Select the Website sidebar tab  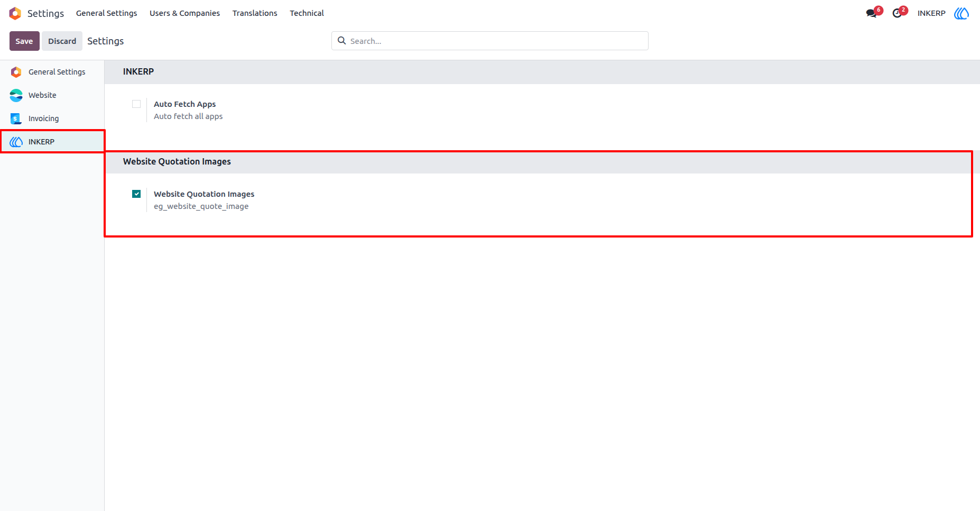[x=52, y=95]
